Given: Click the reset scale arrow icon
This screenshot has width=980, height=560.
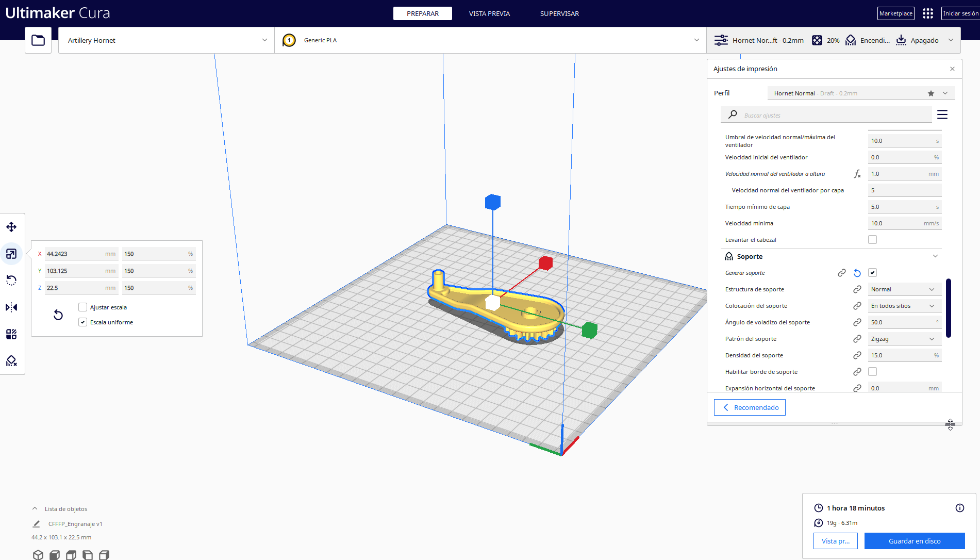Looking at the screenshot, I should [58, 315].
